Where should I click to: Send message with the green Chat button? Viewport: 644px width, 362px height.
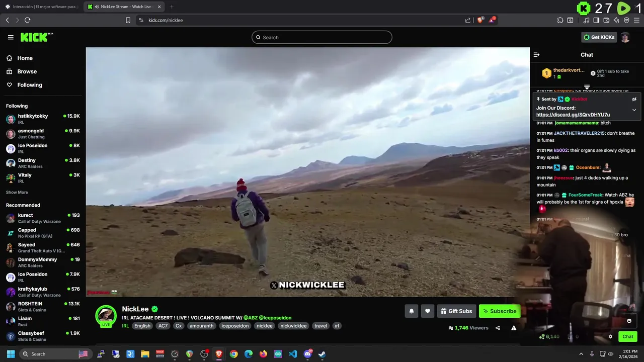click(x=628, y=336)
